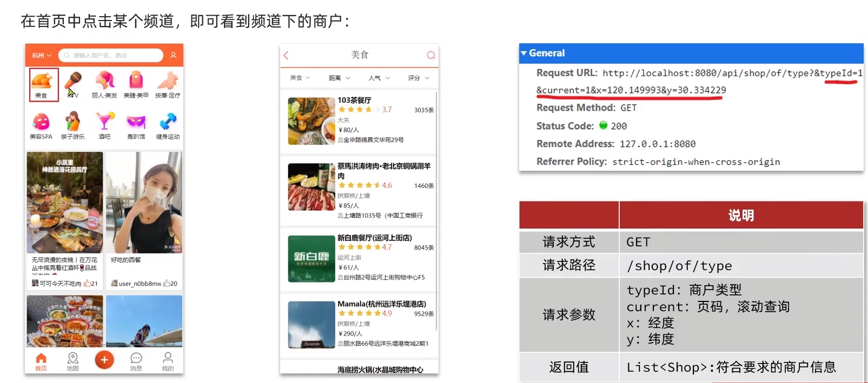This screenshot has width=868, height=383.
Task: Click the shop list vertical scrollbar
Action: click(436, 211)
